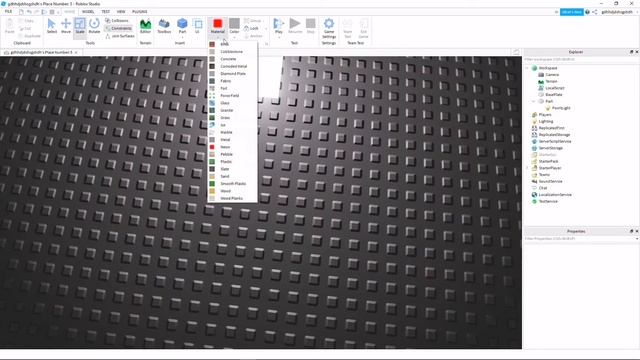
Task: Choose Corroded Metal material
Action: (232, 67)
